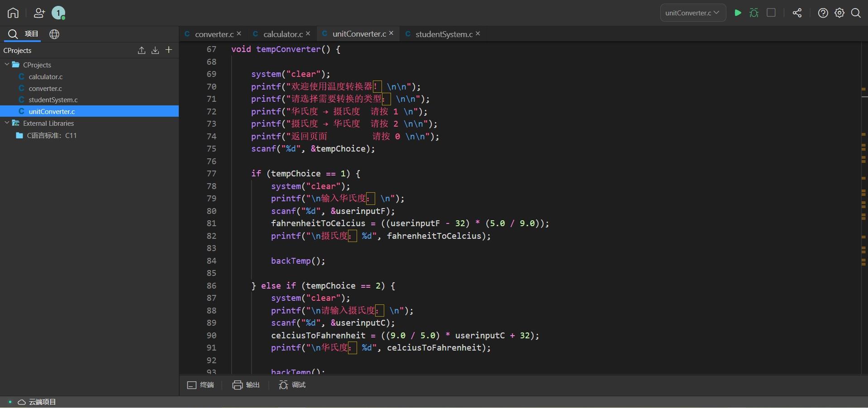Open the terminal panel icon
Image resolution: width=868 pixels, height=408 pixels.
pos(192,385)
